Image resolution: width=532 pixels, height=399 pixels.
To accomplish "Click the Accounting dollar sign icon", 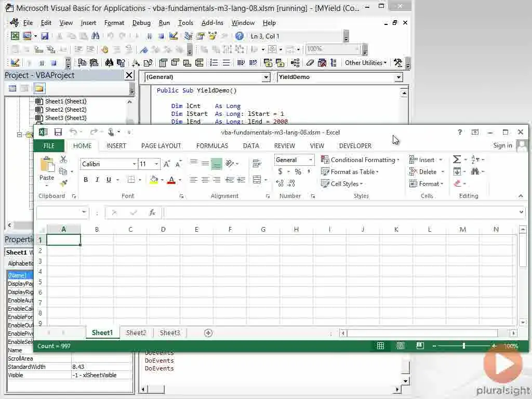I will [x=280, y=171].
